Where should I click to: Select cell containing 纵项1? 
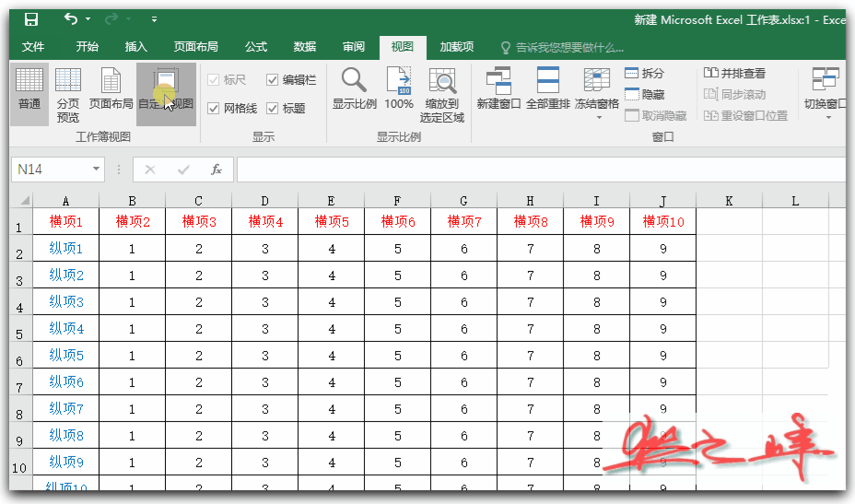coord(66,248)
